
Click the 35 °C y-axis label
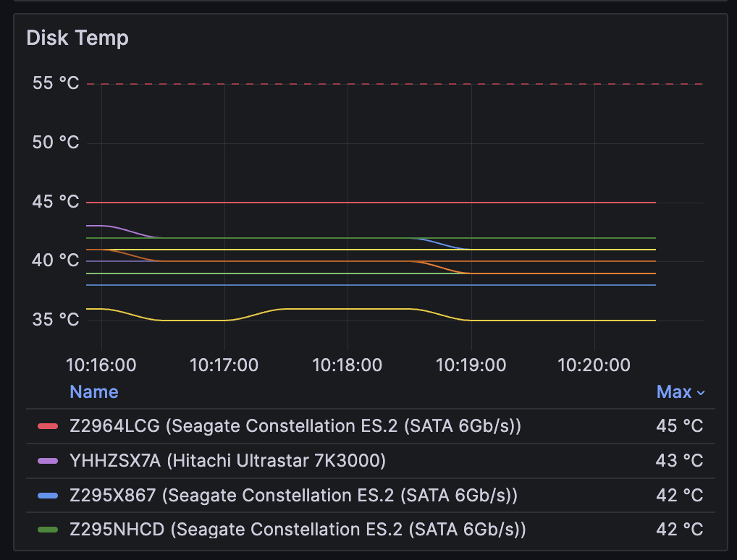click(56, 320)
